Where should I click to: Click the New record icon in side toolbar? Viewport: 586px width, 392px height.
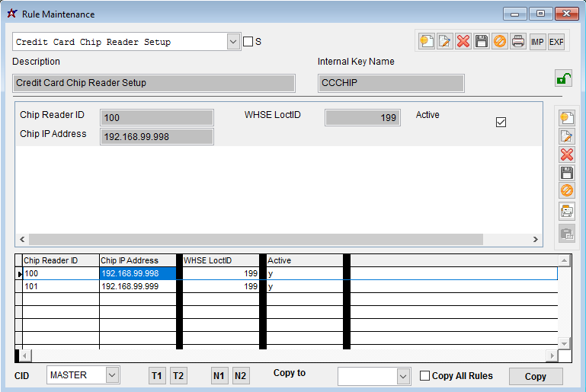566,118
